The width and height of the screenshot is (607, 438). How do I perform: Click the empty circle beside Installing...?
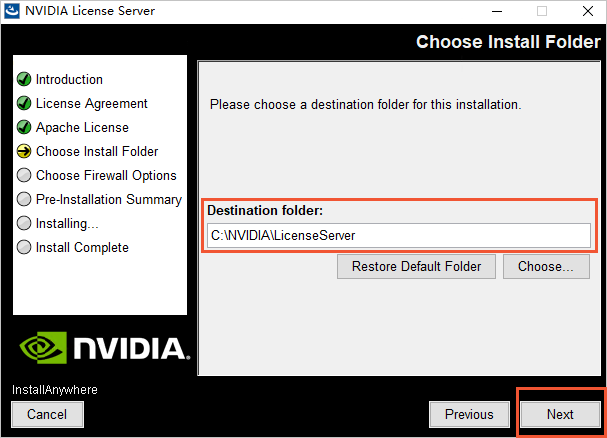pyautogui.click(x=24, y=223)
